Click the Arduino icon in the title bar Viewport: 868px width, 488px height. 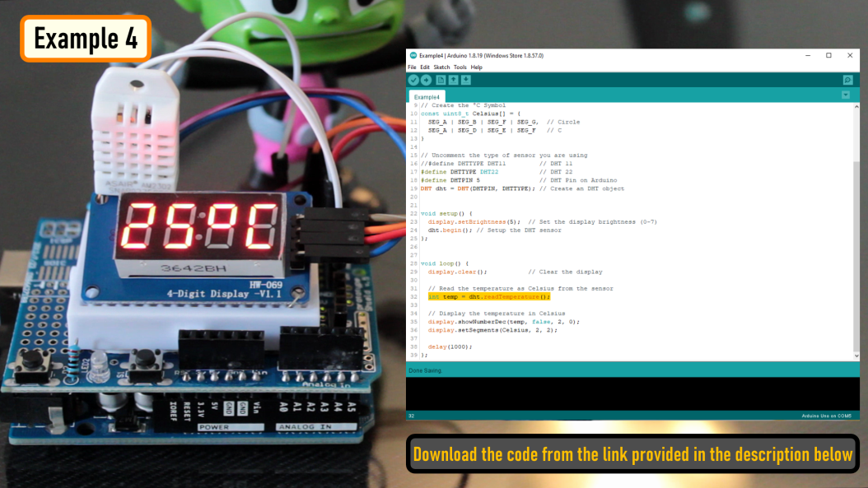tap(412, 55)
